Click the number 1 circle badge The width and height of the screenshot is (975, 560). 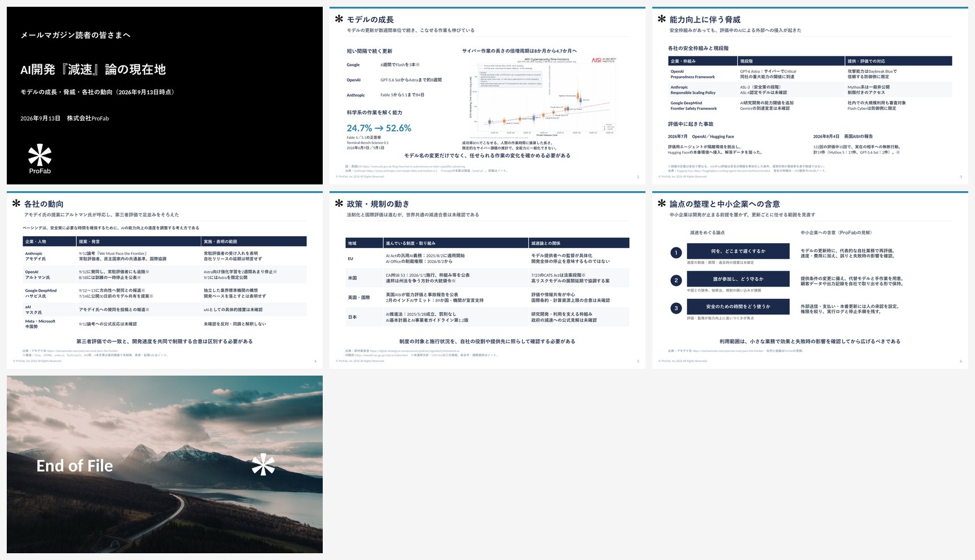676,253
